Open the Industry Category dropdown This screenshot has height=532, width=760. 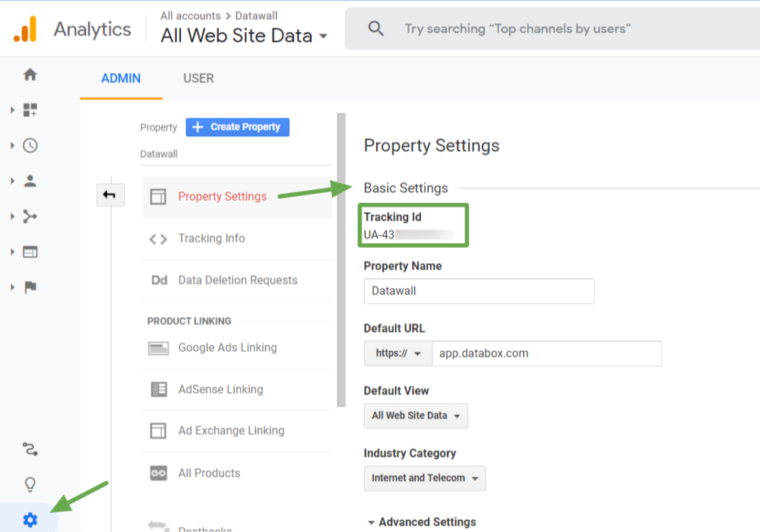pyautogui.click(x=424, y=478)
